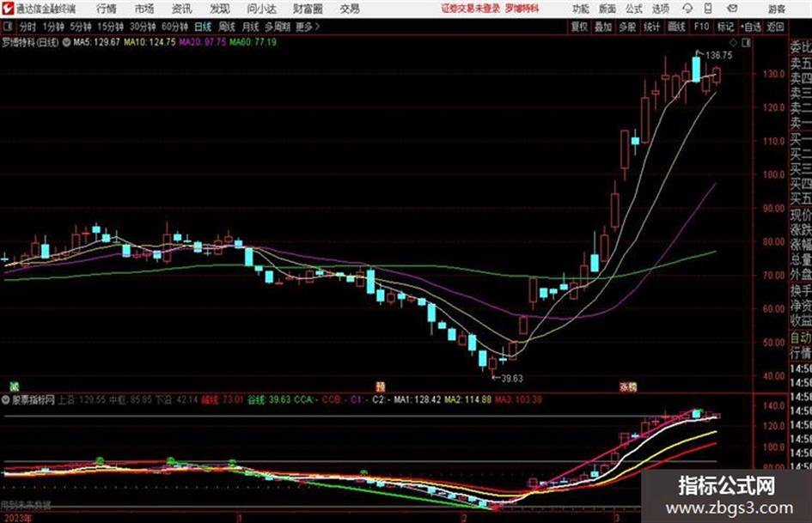Open F10 company info
Screen dimensions: 812x523
tap(701, 27)
